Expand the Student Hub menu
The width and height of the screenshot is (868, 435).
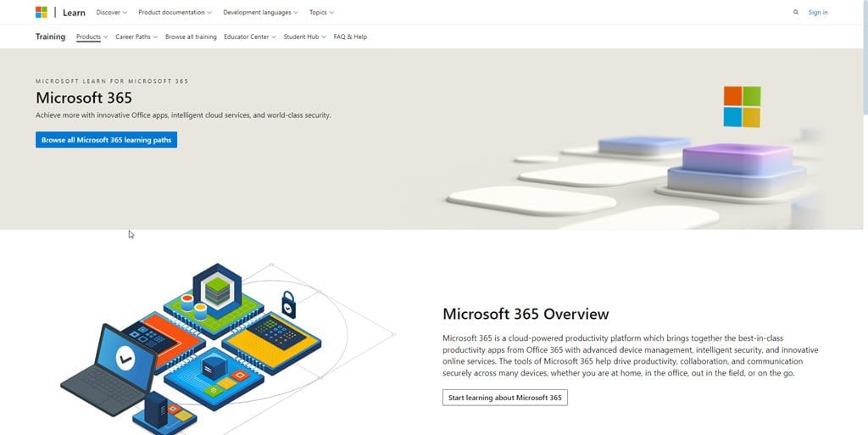304,37
